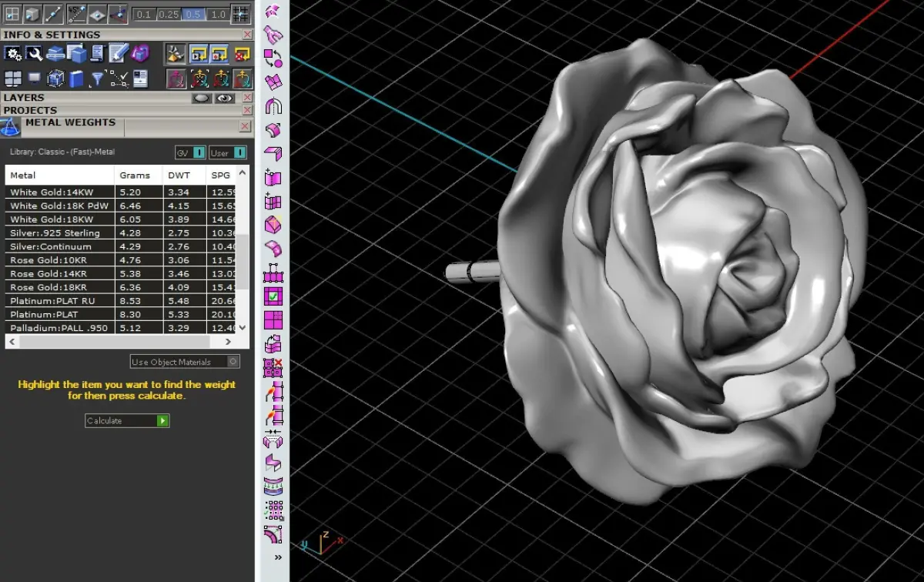The image size is (924, 582).
Task: Select the Rose Gold:18KR row
Action: tap(121, 287)
